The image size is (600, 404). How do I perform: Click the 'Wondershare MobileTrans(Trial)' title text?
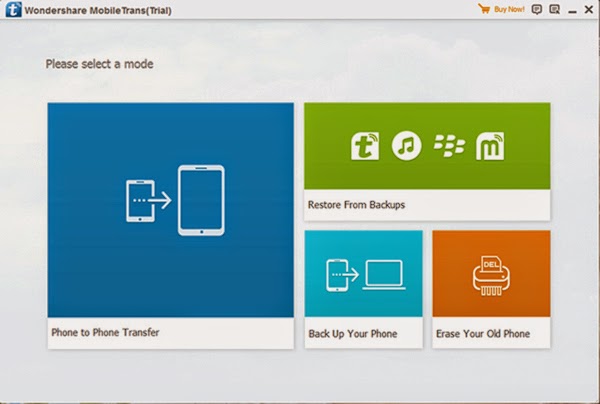[98, 10]
